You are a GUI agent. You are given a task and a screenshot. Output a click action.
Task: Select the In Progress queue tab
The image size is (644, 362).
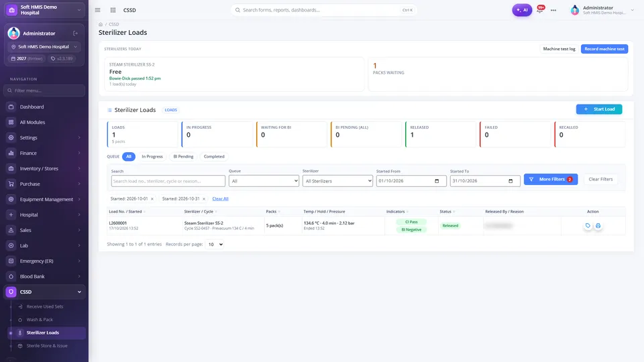tap(152, 156)
